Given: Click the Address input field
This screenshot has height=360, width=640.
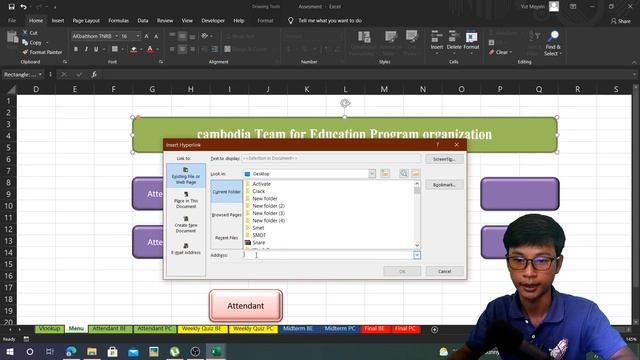Looking at the screenshot, I should coord(328,255).
